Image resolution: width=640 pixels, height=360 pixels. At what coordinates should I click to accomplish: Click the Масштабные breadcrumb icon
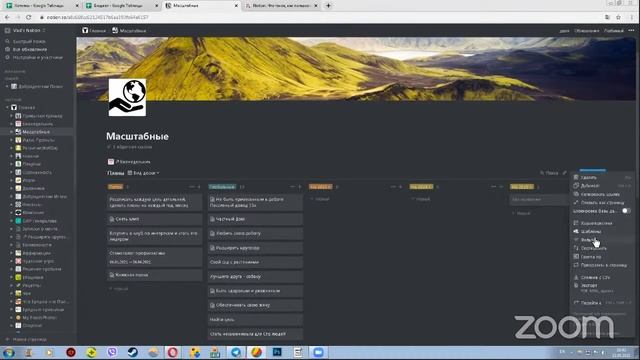pos(115,30)
